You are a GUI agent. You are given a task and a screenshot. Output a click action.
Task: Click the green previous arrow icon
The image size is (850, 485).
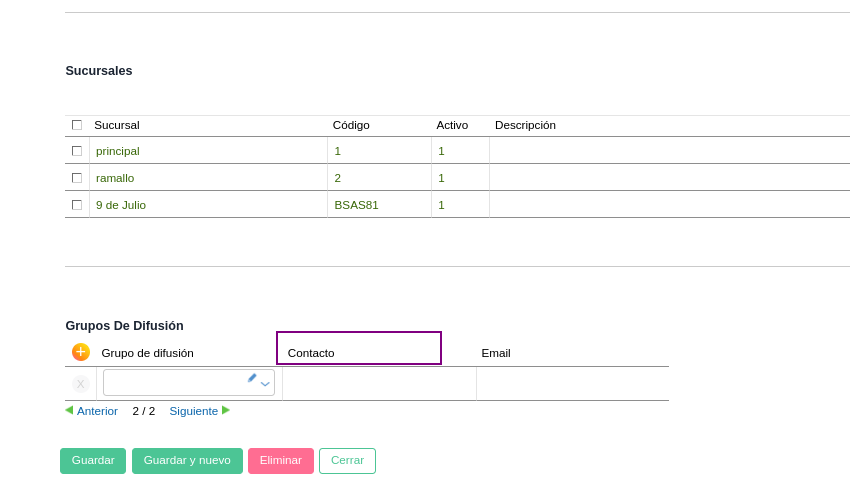69,410
